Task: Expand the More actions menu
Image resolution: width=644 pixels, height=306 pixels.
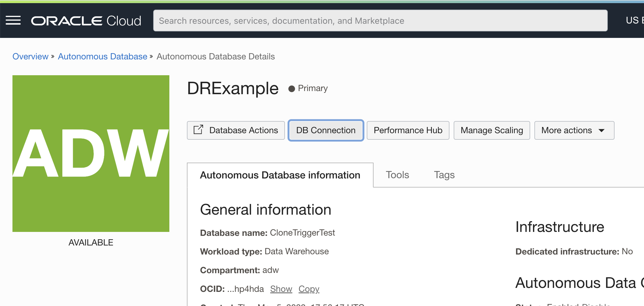Action: [x=574, y=130]
